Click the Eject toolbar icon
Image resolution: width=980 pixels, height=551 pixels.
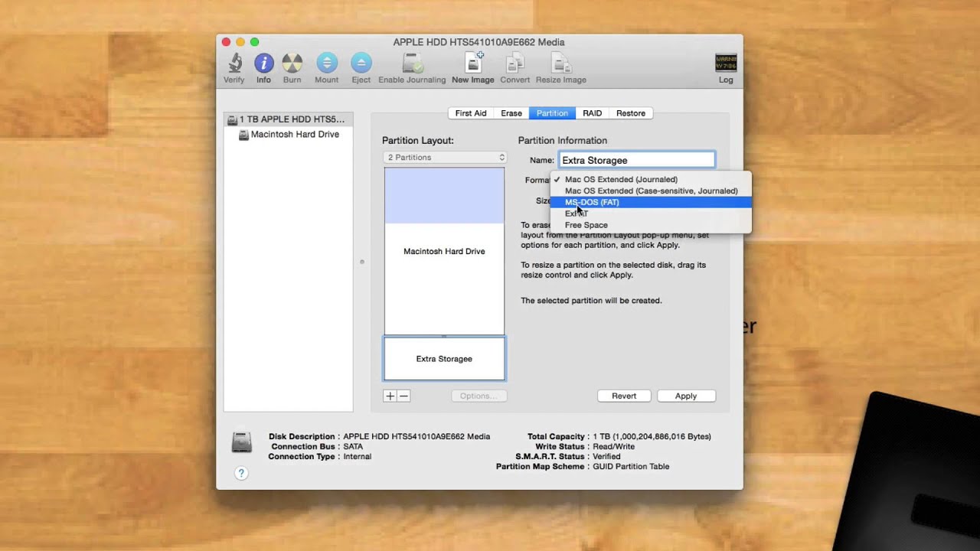361,63
